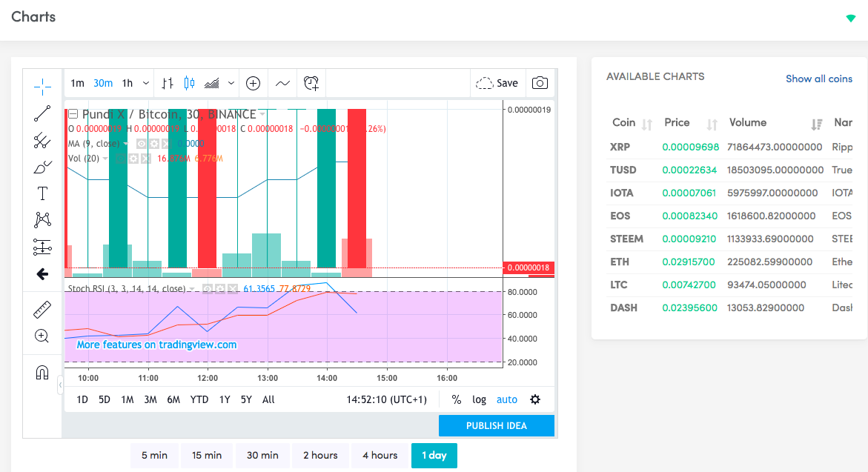Take a chart snapshot with camera icon
The image size is (868, 472).
tap(540, 83)
